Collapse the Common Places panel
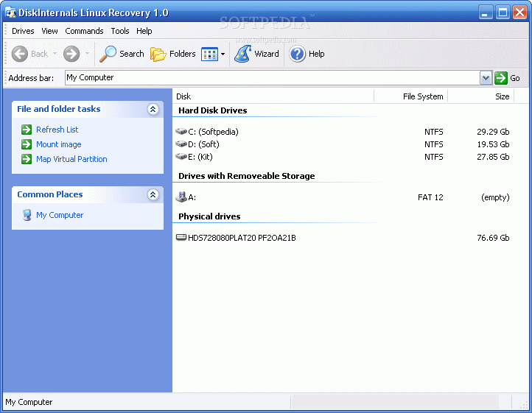 click(153, 194)
